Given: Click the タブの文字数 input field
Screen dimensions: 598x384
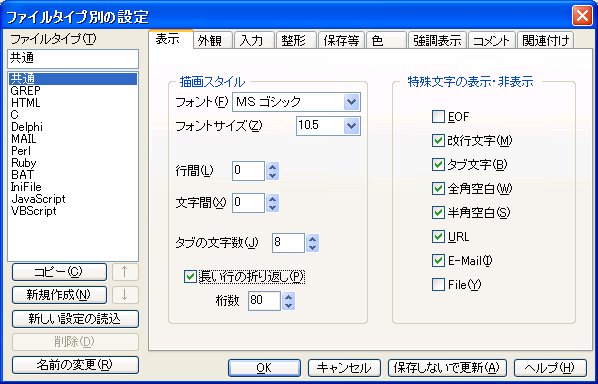Looking at the screenshot, I should point(288,243).
